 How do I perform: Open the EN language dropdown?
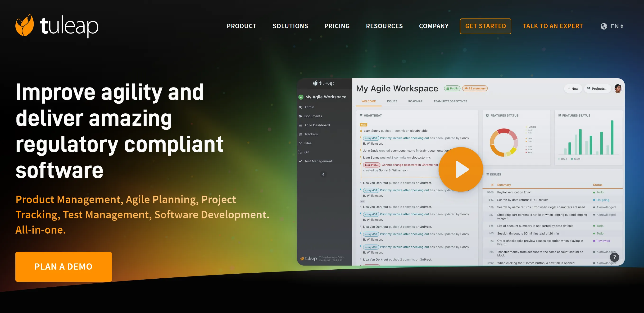pyautogui.click(x=617, y=26)
